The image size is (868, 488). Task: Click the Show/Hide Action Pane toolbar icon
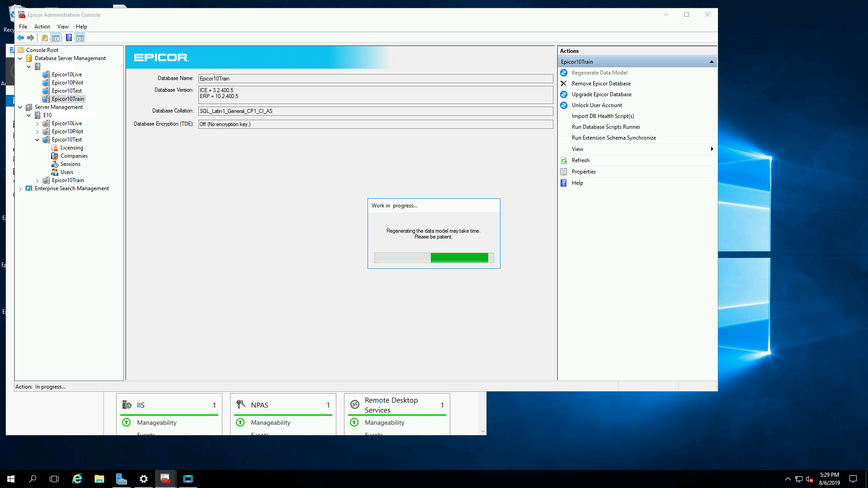80,38
